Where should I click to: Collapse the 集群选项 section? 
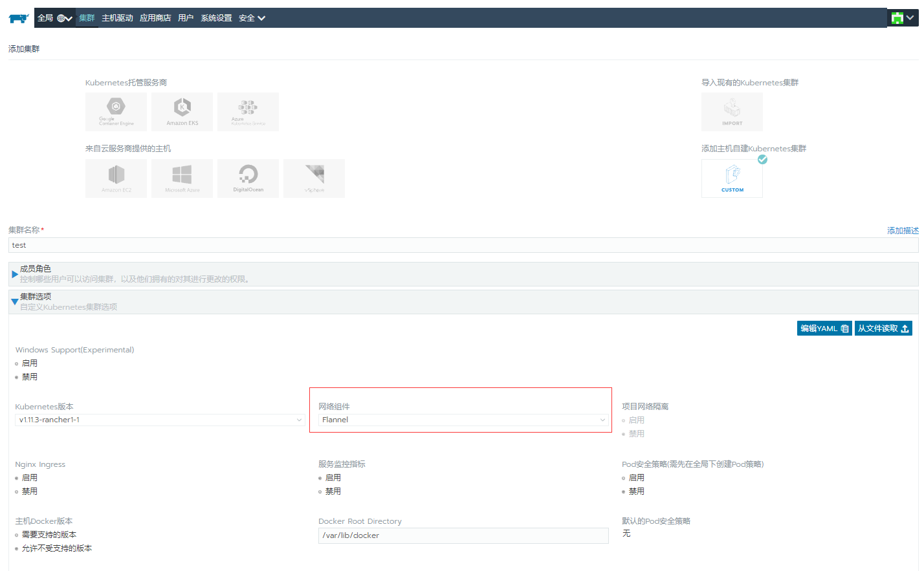coord(463,302)
